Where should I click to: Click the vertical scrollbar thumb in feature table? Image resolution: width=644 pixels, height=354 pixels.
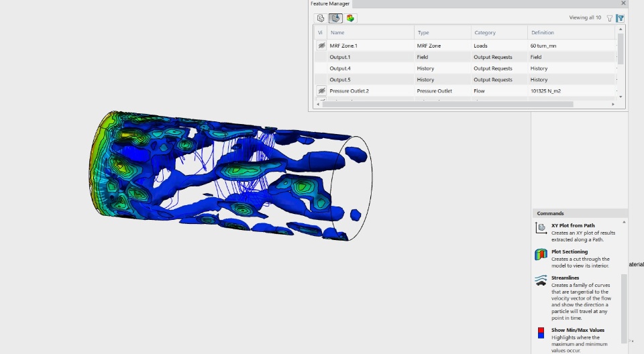click(x=620, y=48)
